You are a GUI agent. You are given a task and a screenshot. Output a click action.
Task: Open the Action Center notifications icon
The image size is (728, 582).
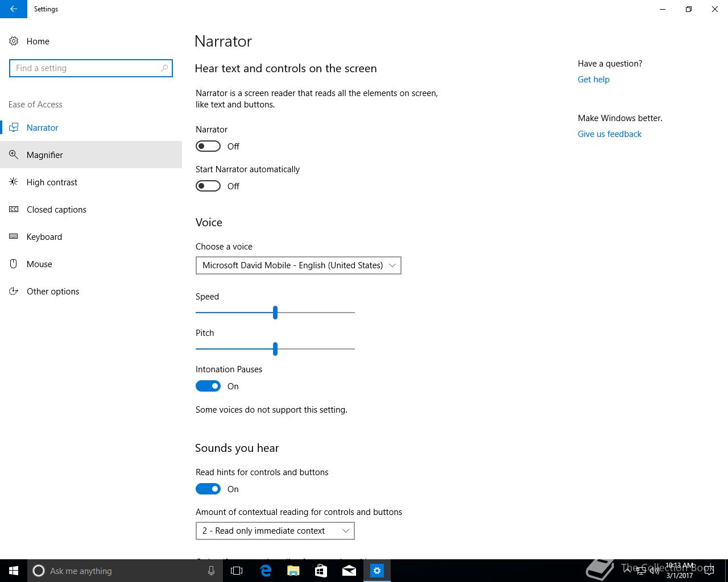pos(709,571)
